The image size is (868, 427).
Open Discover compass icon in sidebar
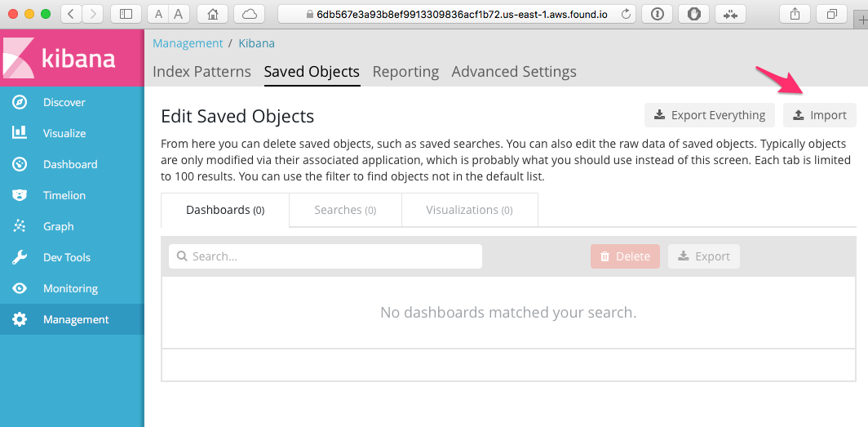20,102
